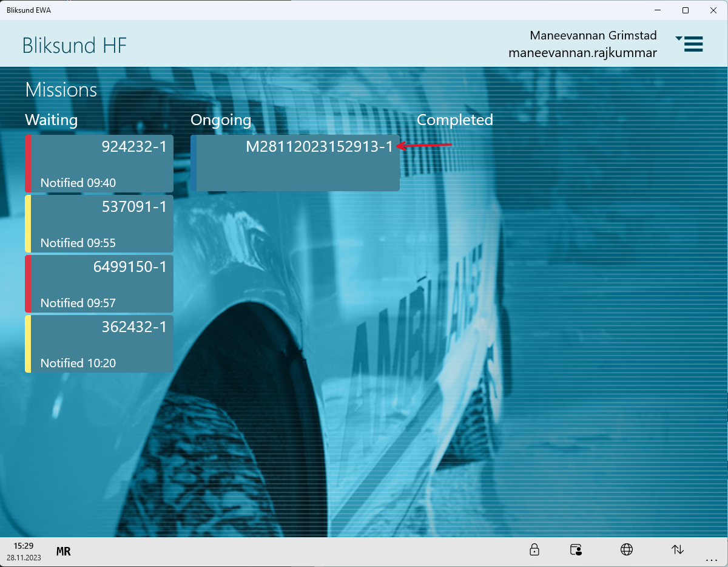
Task: Minimize the Bliksund EWA window
Action: click(658, 10)
